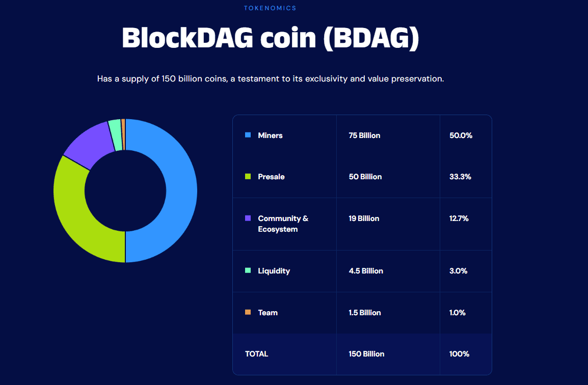Click the BlockDAG coin (BDAG) heading

(270, 38)
